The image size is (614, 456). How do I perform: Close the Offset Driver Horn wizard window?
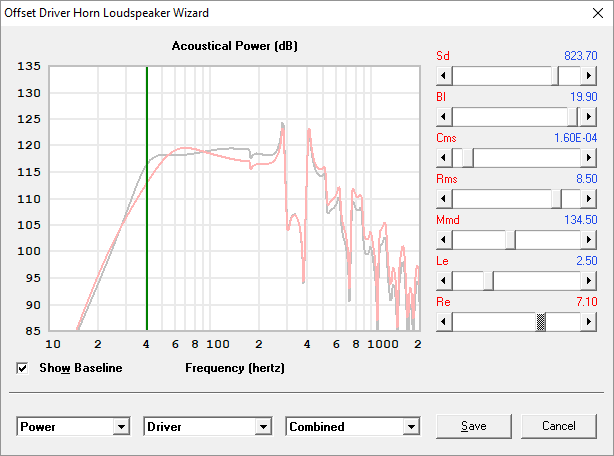(x=598, y=13)
